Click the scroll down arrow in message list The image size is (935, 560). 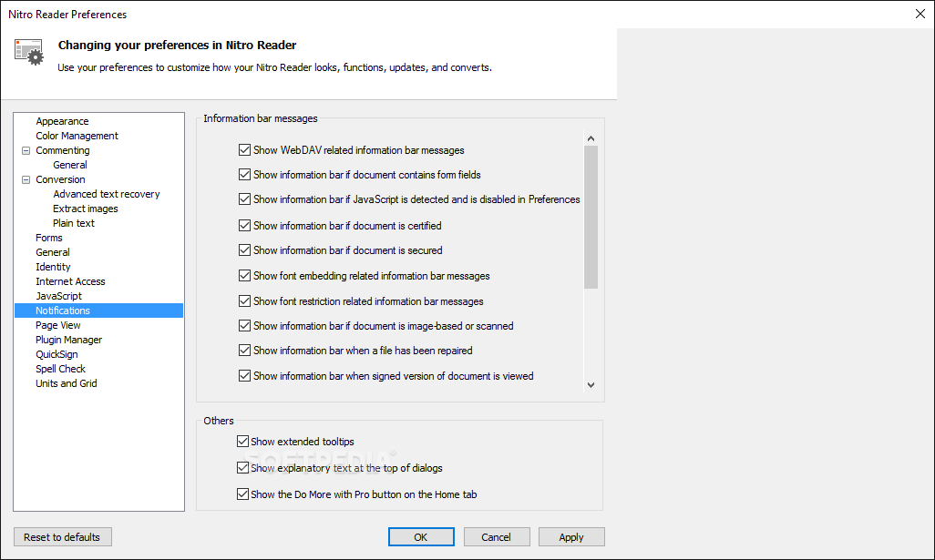pos(591,385)
